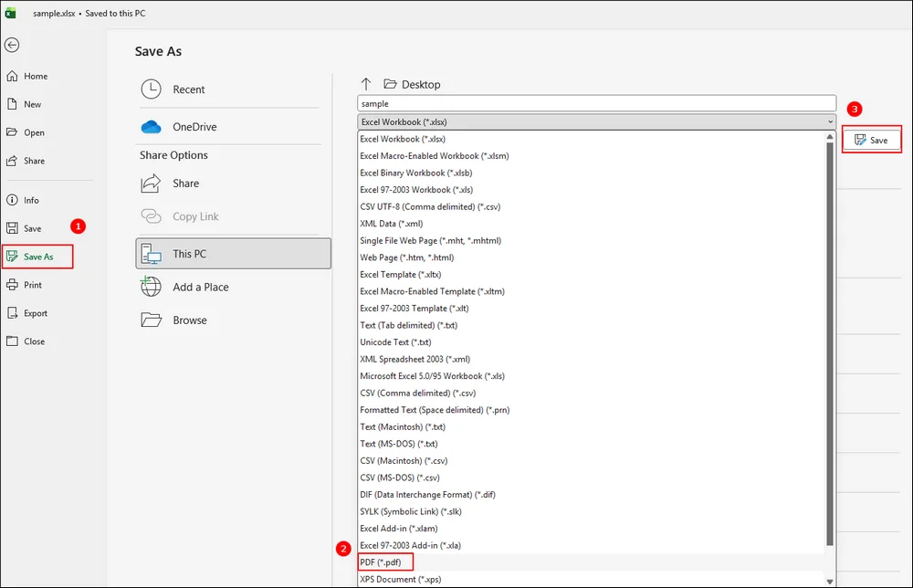The image size is (913, 588).
Task: Click the Browse folder icon
Action: tap(152, 320)
